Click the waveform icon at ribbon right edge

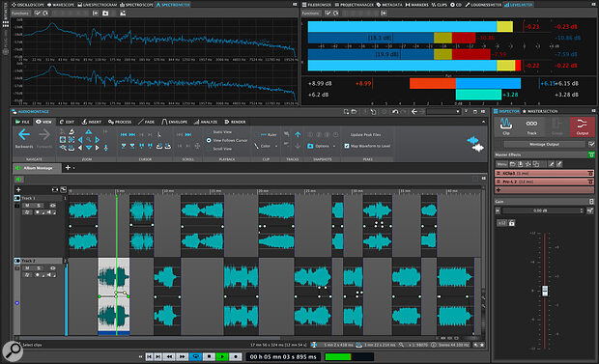474,144
